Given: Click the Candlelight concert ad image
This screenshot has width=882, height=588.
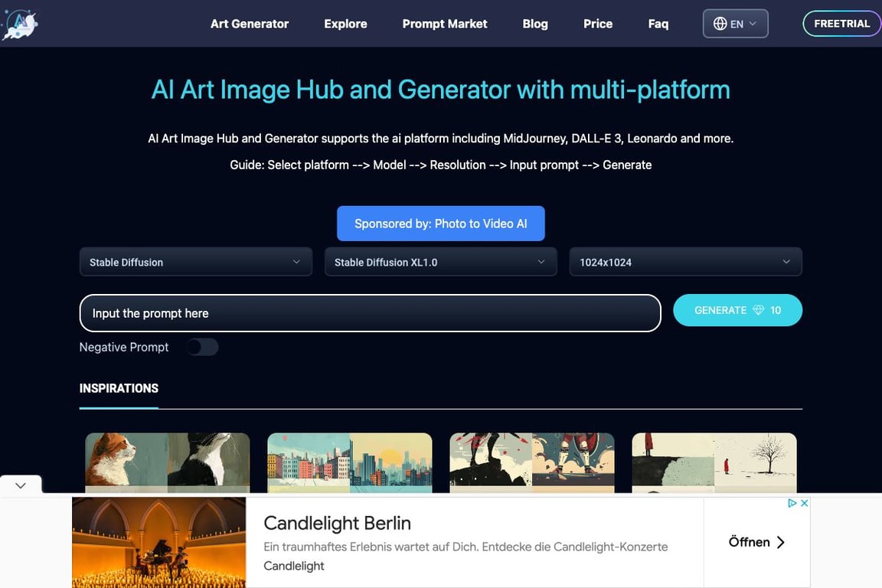Looking at the screenshot, I should tap(158, 542).
